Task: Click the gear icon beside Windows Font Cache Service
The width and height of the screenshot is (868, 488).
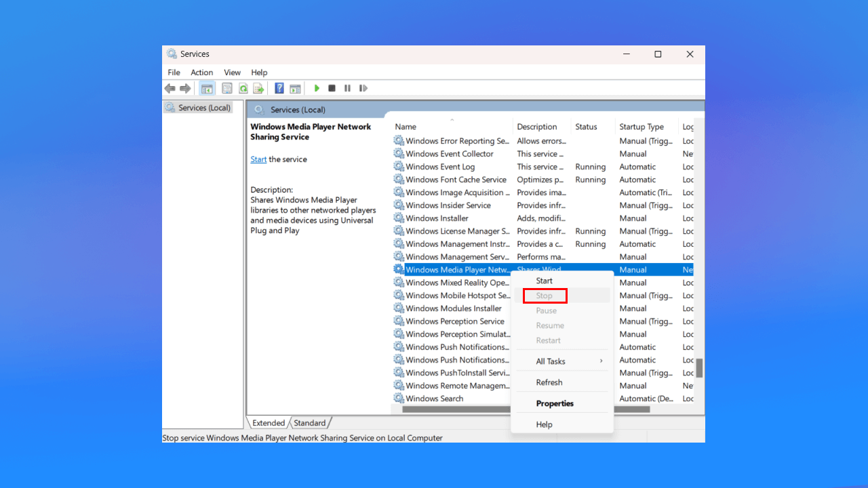Action: tap(399, 180)
